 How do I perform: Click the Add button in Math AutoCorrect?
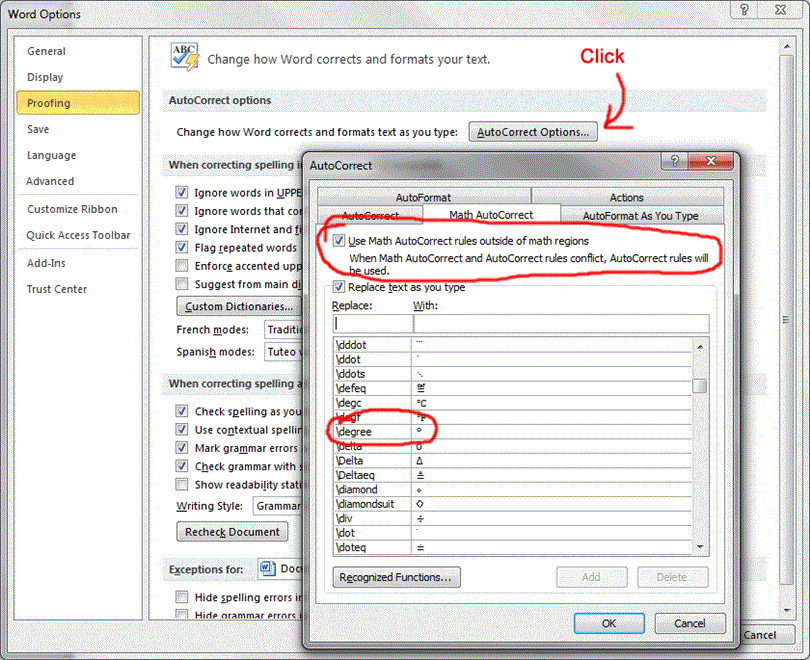pos(591,577)
